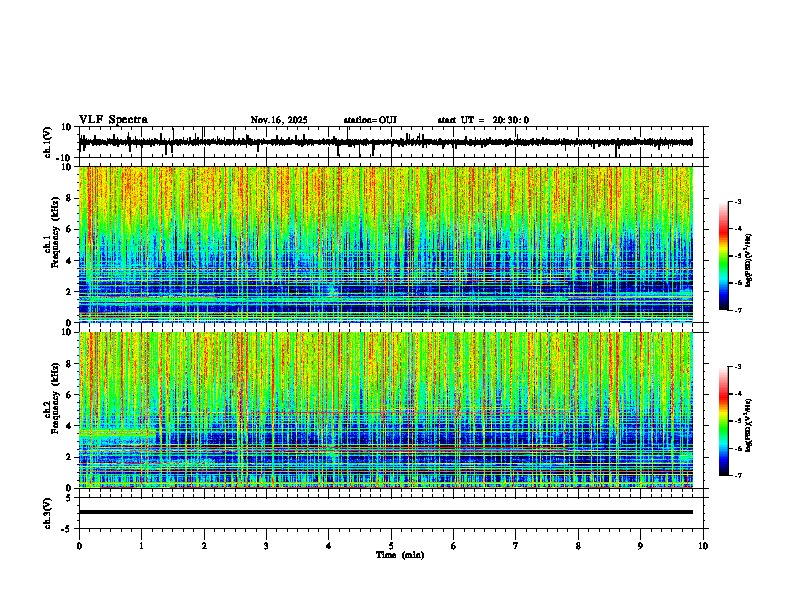
Task: Click inside the ch.1 spectrogram panel
Action: [x=386, y=244]
